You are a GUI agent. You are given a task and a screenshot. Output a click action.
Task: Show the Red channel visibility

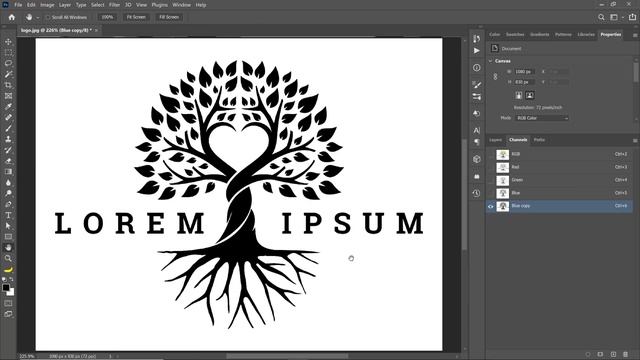(x=491, y=167)
